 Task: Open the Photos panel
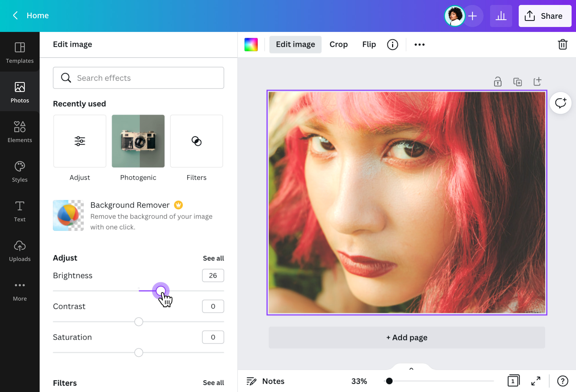[20, 92]
